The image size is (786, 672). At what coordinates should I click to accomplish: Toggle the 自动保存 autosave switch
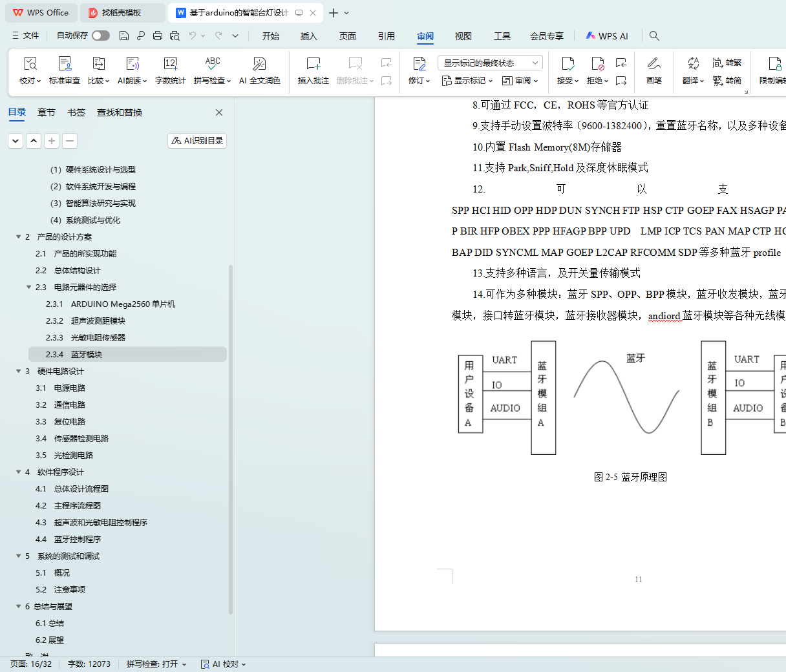pos(101,36)
